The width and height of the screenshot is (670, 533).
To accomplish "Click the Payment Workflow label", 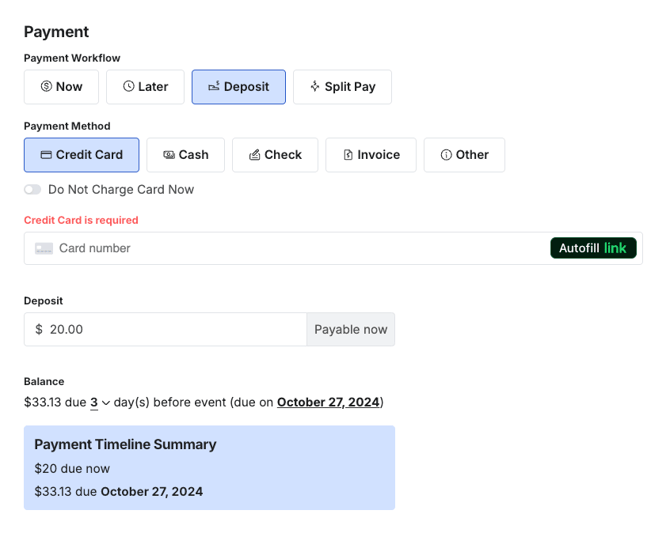I will [x=72, y=58].
